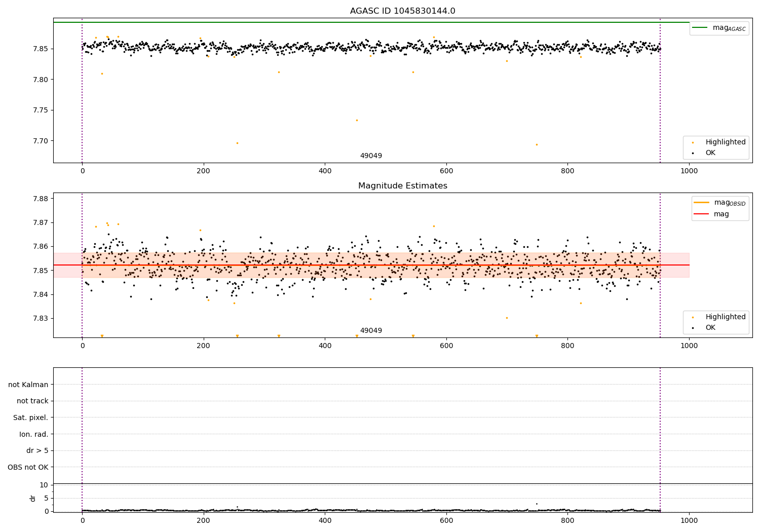760x532 pixels.
Task: Select the 'Sat. pixel.' row label
Action: 30,417
